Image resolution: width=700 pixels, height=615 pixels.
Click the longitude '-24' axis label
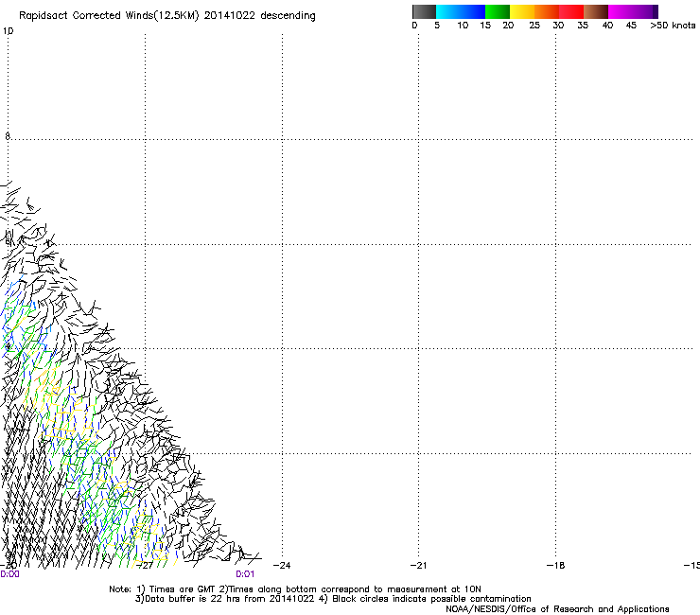point(282,566)
